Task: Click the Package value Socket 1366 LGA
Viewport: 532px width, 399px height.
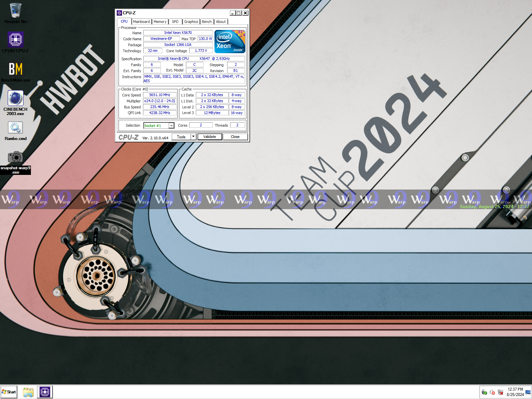Action: (x=178, y=45)
